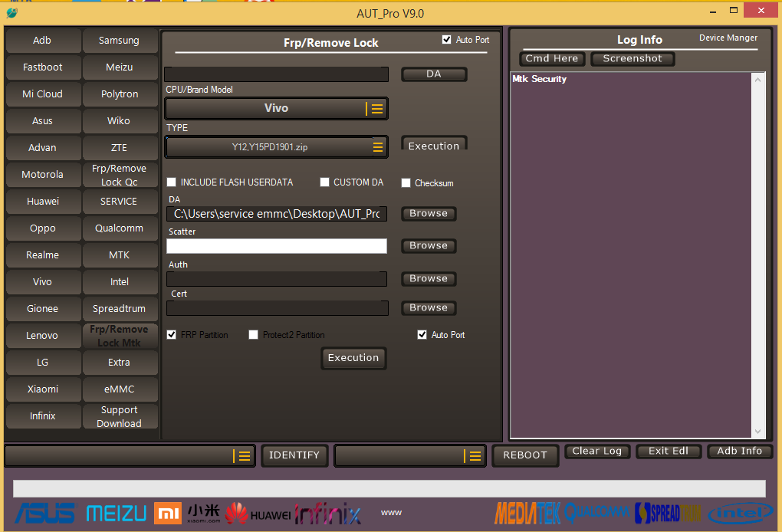Click the Exit Edl button
The image size is (782, 532).
(x=669, y=452)
